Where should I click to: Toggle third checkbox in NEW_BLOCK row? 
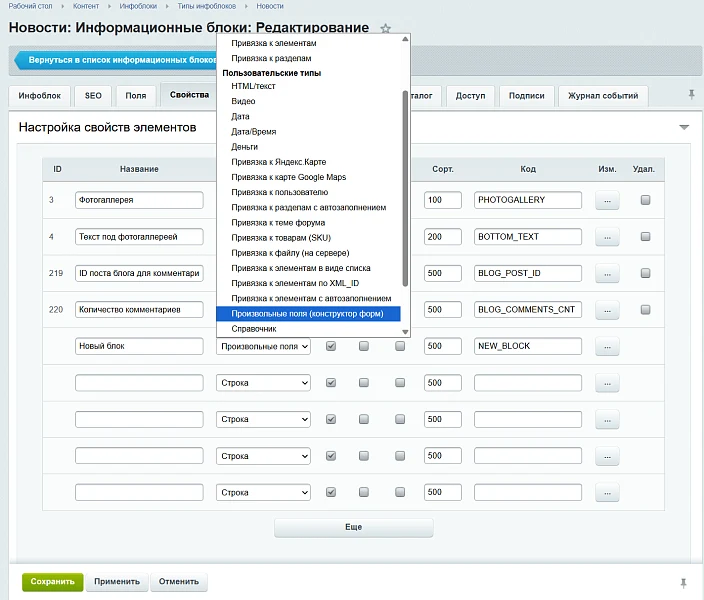(400, 346)
